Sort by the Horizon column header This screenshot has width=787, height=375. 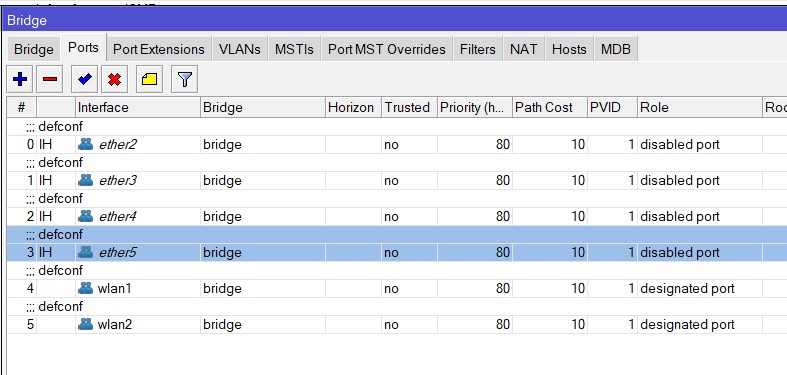353,107
